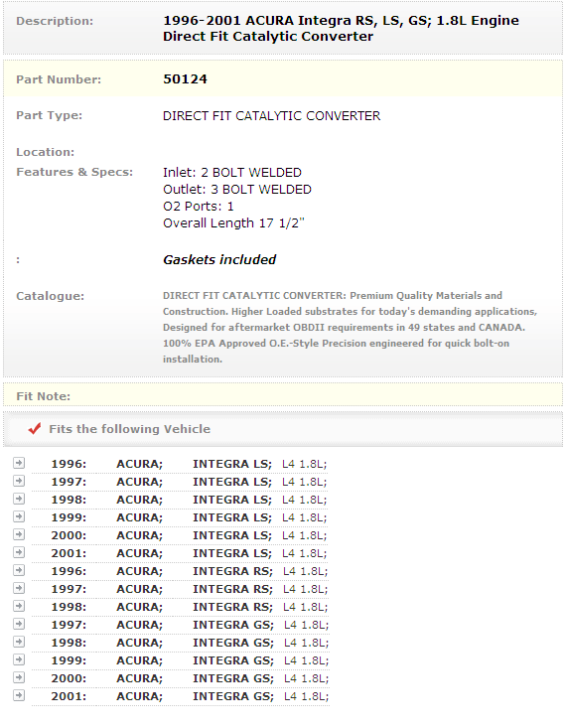The image size is (566, 728).
Task: Click Gaskets included note
Action: tap(219, 259)
